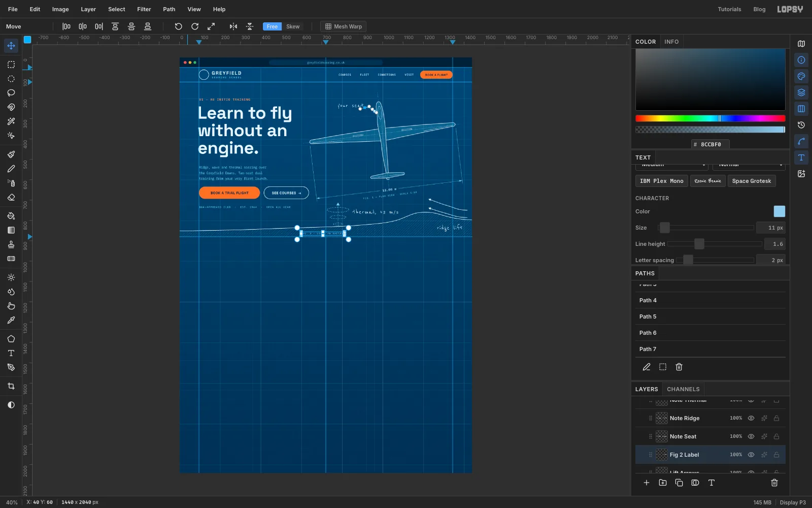Open the Blog link
Viewport: 812px width, 508px height.
point(759,9)
